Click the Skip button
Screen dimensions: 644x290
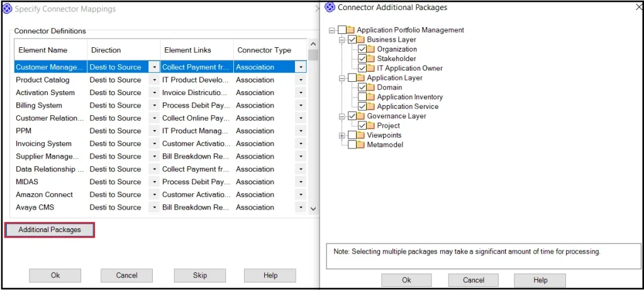199,275
